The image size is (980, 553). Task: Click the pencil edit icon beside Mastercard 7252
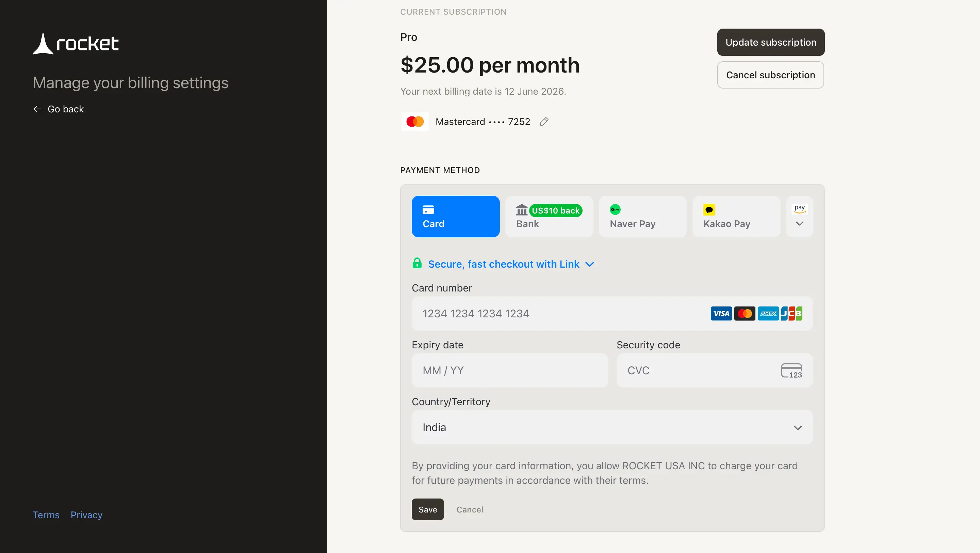(544, 122)
